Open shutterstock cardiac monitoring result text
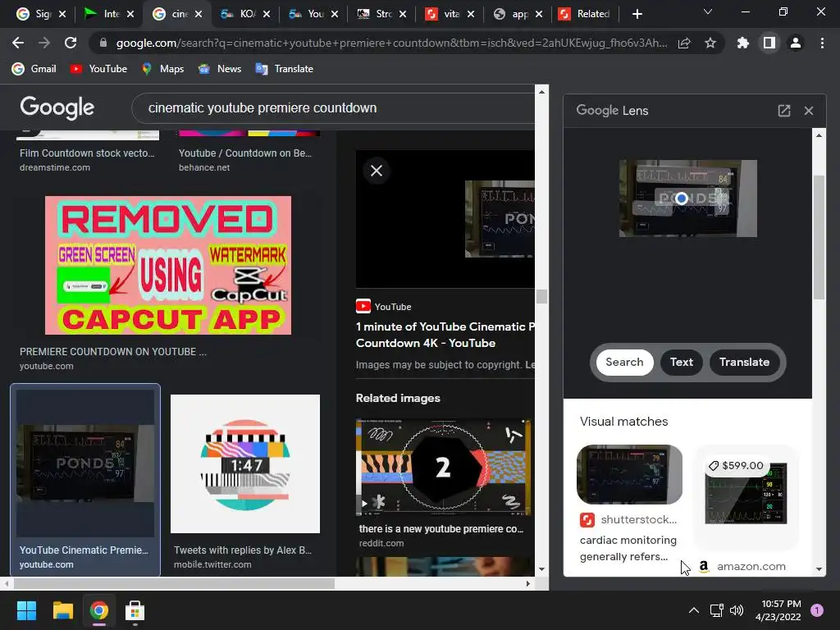The height and width of the screenshot is (630, 840). (x=628, y=548)
